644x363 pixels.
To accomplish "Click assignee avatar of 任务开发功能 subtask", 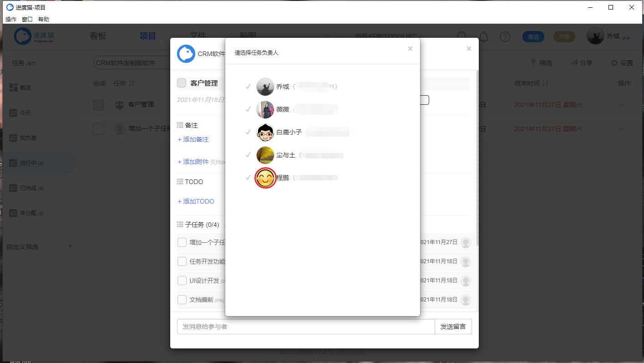I will click(466, 261).
